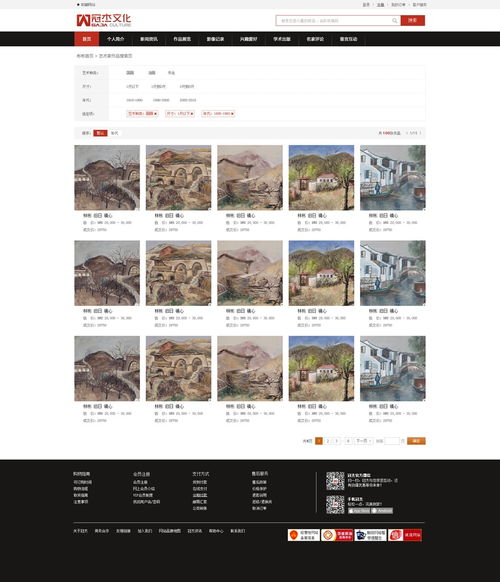
Task: Click the Android download badge
Action: tap(382, 511)
